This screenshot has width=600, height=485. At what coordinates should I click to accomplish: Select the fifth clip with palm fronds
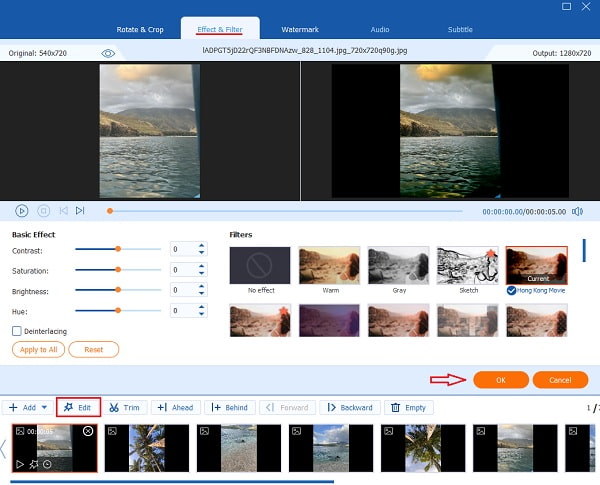coord(423,448)
